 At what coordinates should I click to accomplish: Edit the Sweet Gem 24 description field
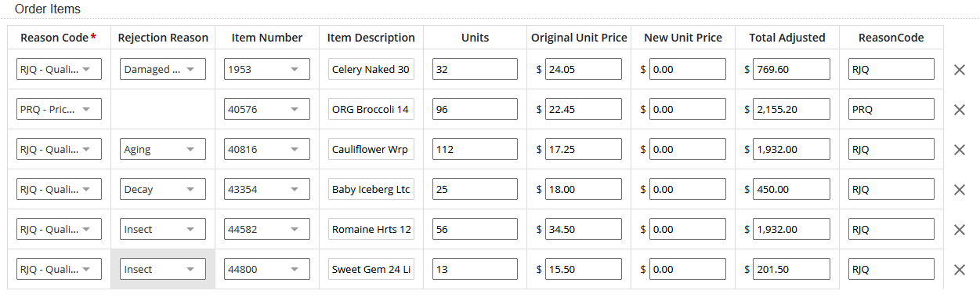click(371, 269)
